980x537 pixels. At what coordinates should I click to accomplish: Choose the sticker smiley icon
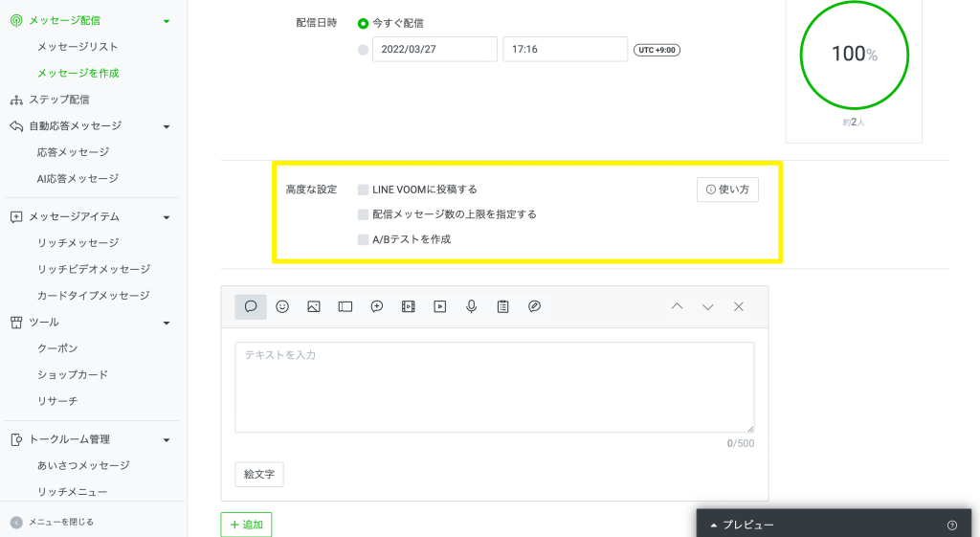(282, 306)
